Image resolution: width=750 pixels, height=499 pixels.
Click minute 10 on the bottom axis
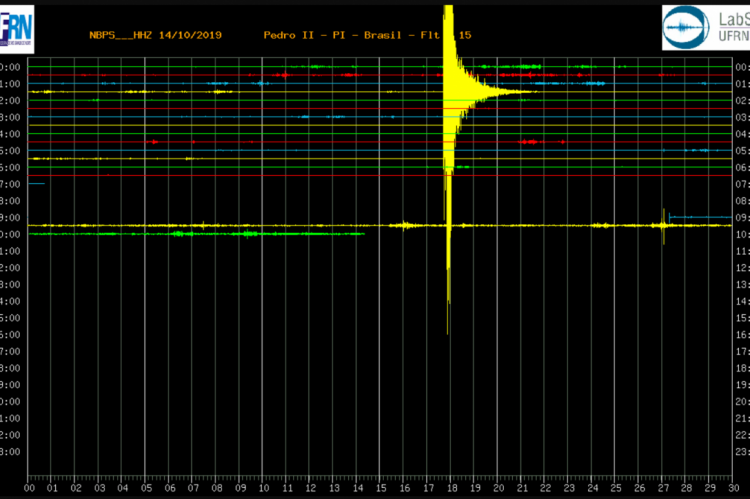pos(263,488)
